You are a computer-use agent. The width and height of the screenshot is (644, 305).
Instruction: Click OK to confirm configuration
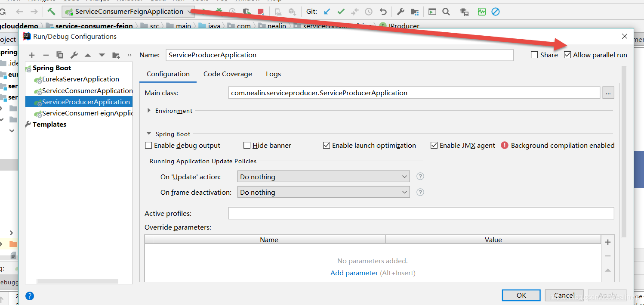(521, 295)
